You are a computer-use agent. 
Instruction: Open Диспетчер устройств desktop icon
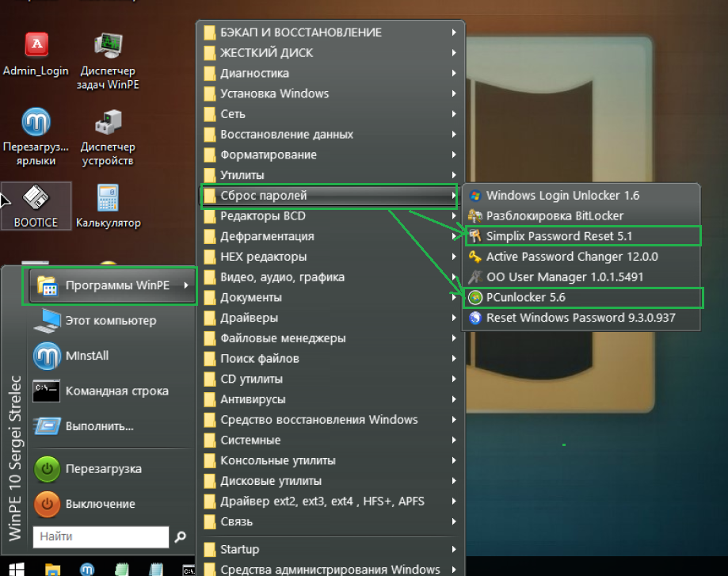tap(108, 136)
